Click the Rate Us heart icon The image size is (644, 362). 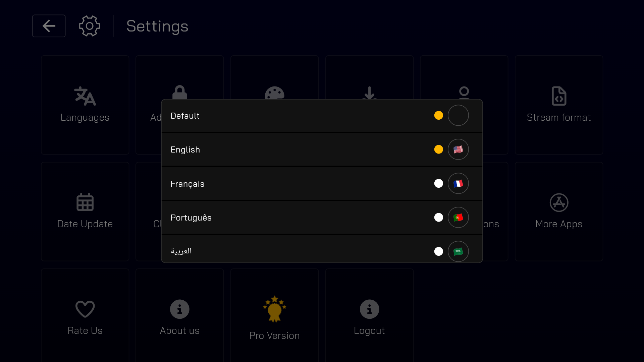coord(85,309)
